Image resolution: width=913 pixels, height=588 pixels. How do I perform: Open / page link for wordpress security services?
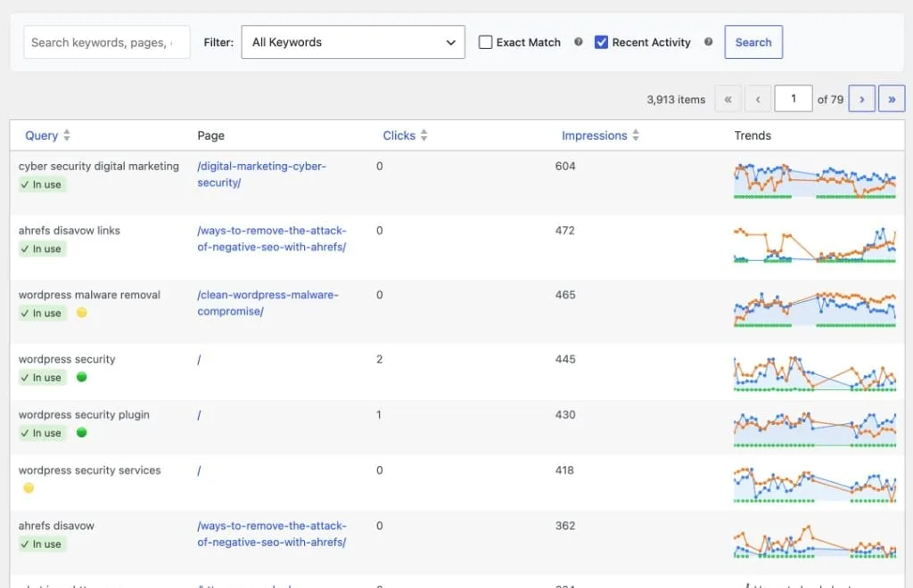[x=199, y=470]
